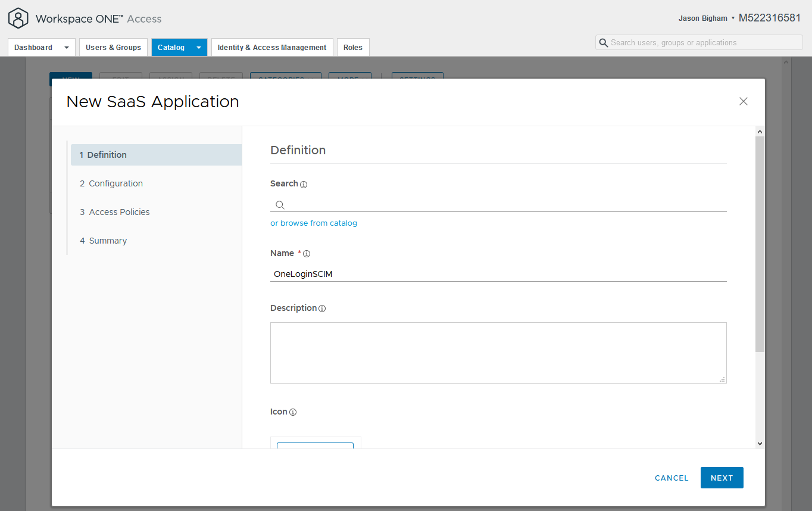812x511 pixels.
Task: Cancel the new application creation
Action: tap(672, 478)
